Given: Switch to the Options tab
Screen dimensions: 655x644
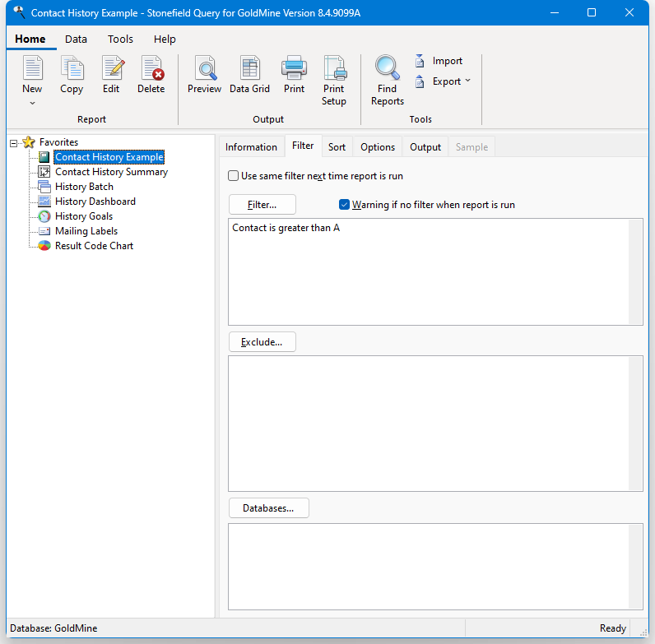Looking at the screenshot, I should coord(378,147).
